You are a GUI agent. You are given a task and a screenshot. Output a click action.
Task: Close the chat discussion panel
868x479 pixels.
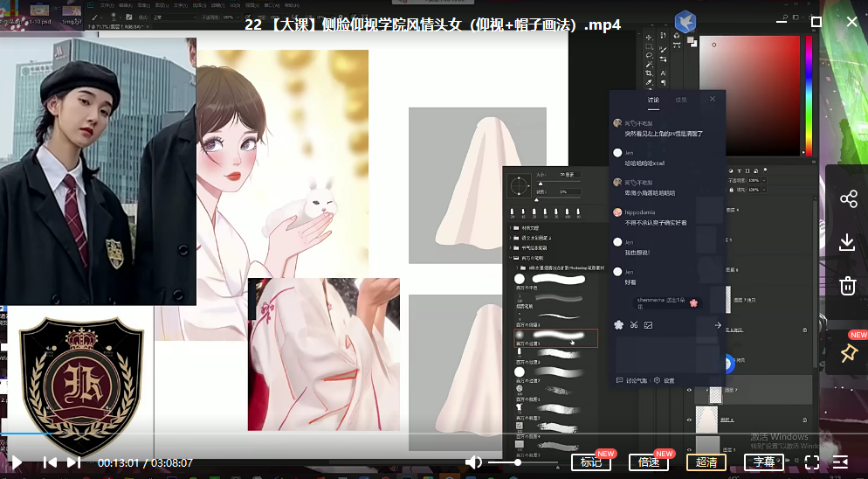(713, 99)
